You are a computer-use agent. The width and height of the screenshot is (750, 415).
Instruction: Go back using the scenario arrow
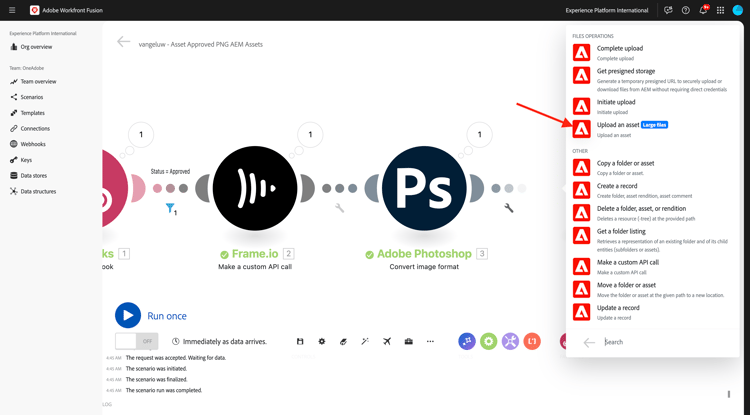click(123, 42)
